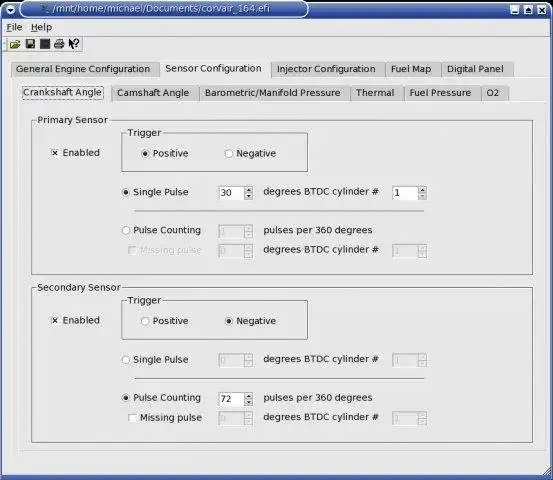Click Secondary Pulse Counting field showing 72
Image resolution: width=553 pixels, height=480 pixels.
pyautogui.click(x=232, y=399)
